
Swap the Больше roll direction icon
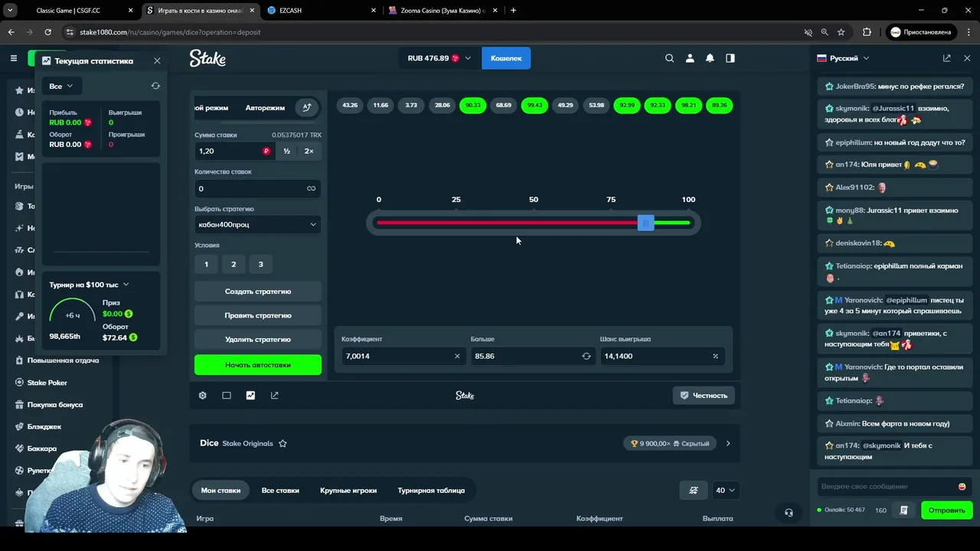tap(586, 356)
